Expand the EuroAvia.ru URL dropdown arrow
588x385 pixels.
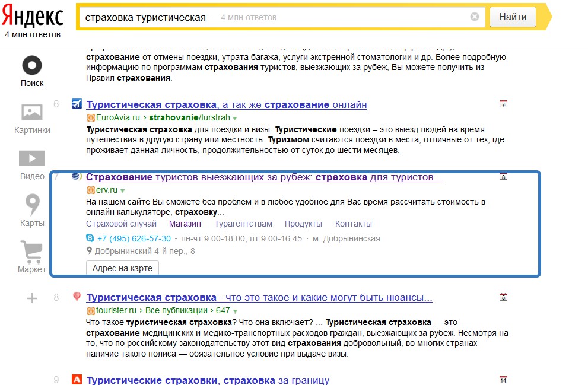(235, 119)
